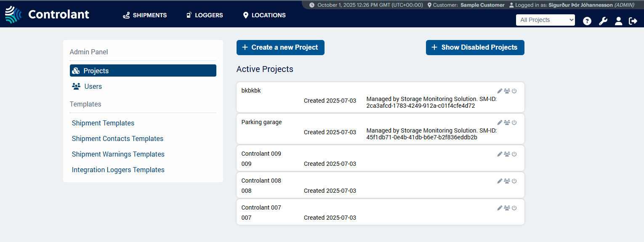644x242 pixels.
Task: Edit the bkbkbk project via pencil icon
Action: (x=500, y=91)
